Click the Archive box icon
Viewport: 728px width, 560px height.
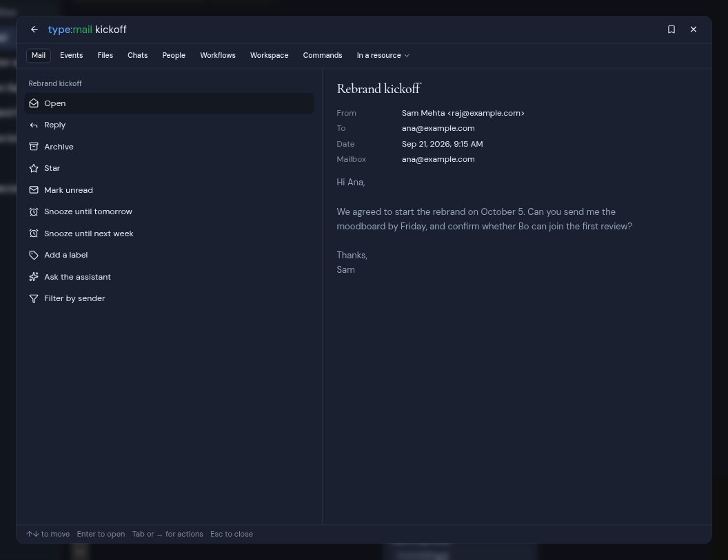point(34,147)
